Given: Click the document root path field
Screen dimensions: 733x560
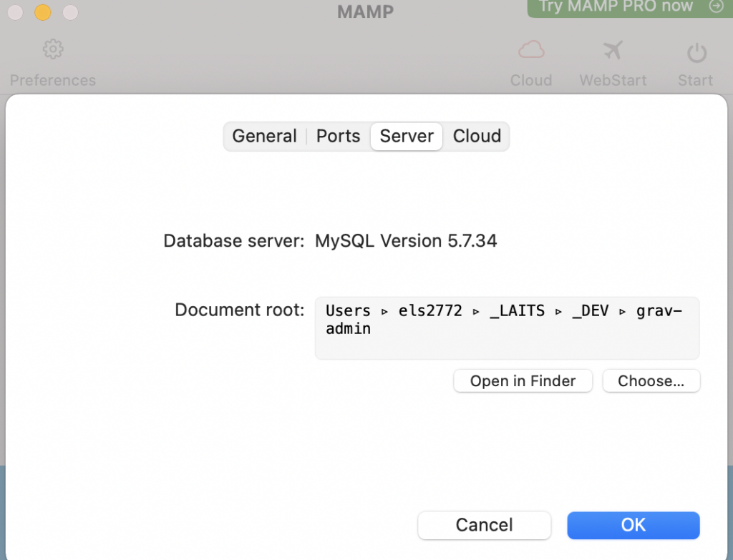Looking at the screenshot, I should click(508, 328).
